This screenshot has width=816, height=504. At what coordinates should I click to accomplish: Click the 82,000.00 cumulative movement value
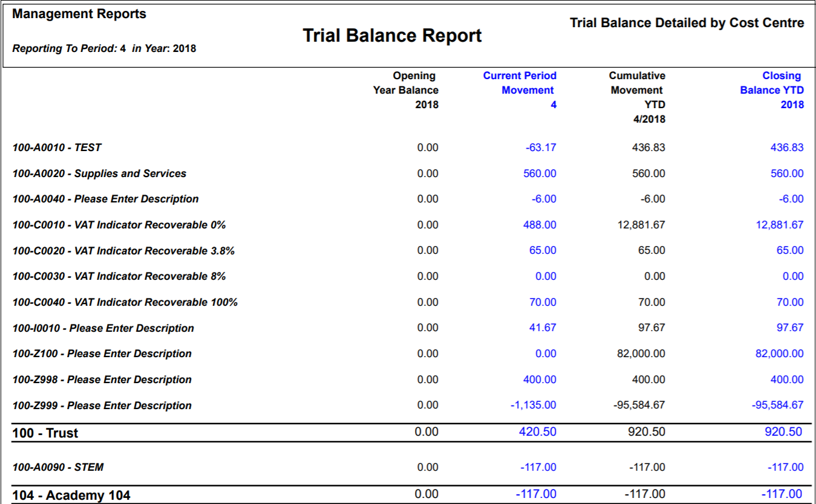(x=641, y=354)
